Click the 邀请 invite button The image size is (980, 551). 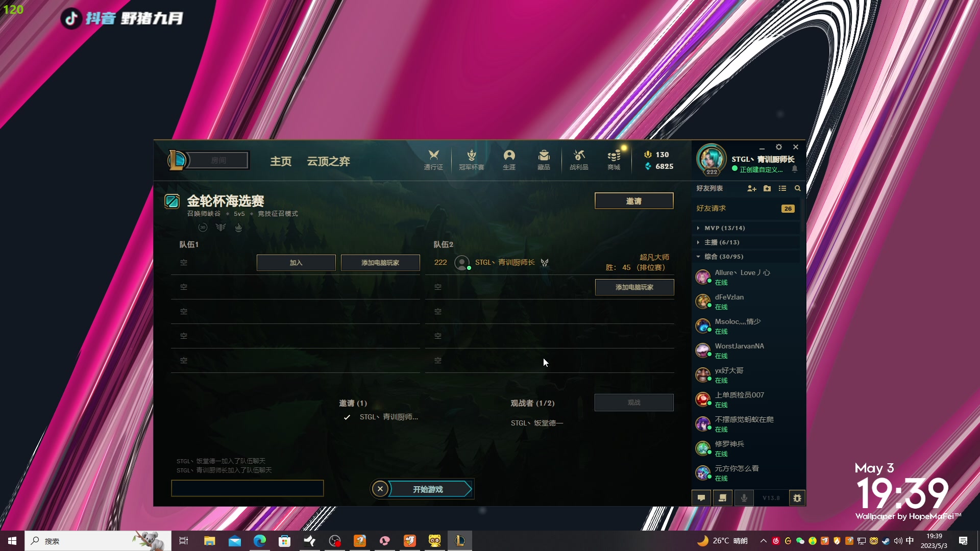click(634, 201)
